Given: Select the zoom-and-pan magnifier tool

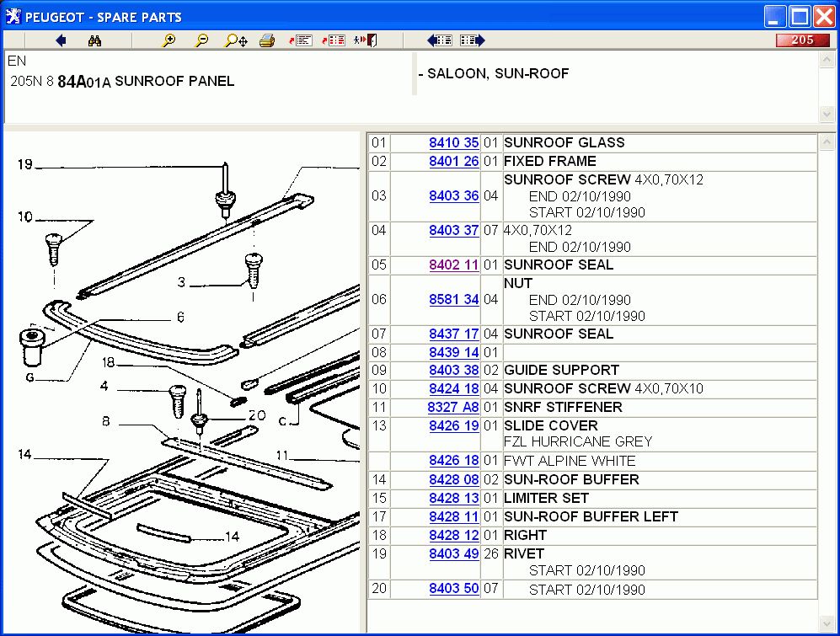Looking at the screenshot, I should click(x=236, y=40).
